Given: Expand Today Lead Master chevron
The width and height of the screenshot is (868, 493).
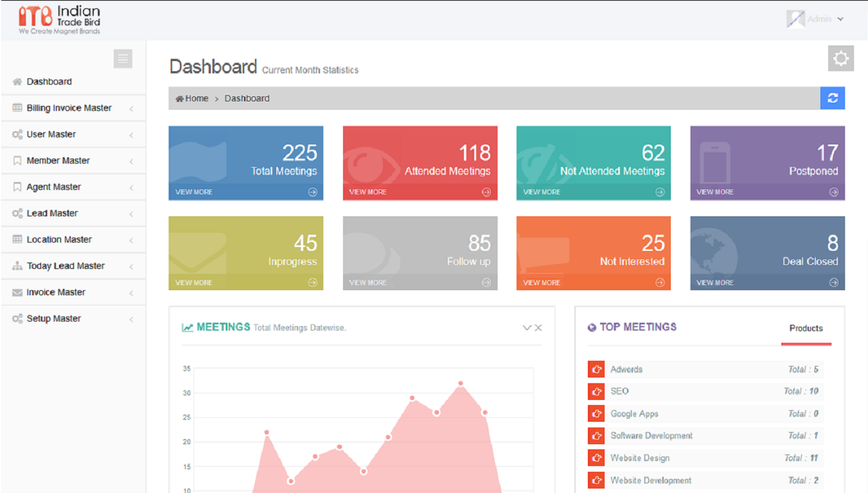Looking at the screenshot, I should pyautogui.click(x=131, y=267).
